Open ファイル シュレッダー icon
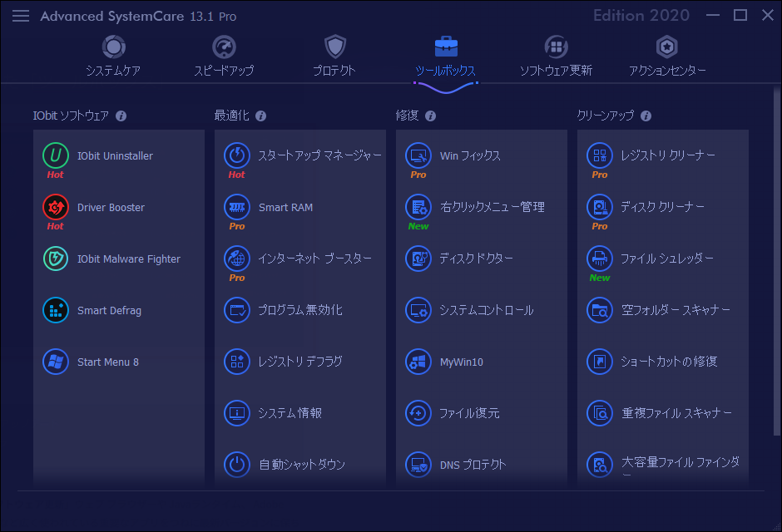 tap(600, 259)
